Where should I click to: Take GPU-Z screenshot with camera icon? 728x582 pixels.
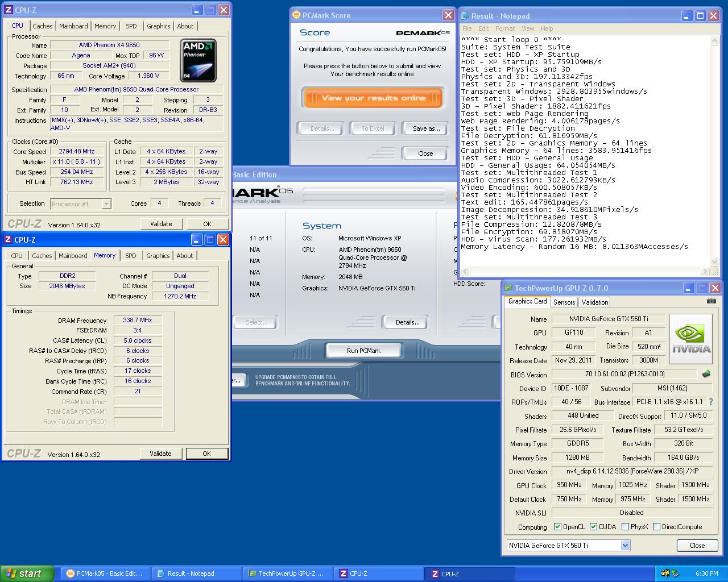click(x=711, y=301)
